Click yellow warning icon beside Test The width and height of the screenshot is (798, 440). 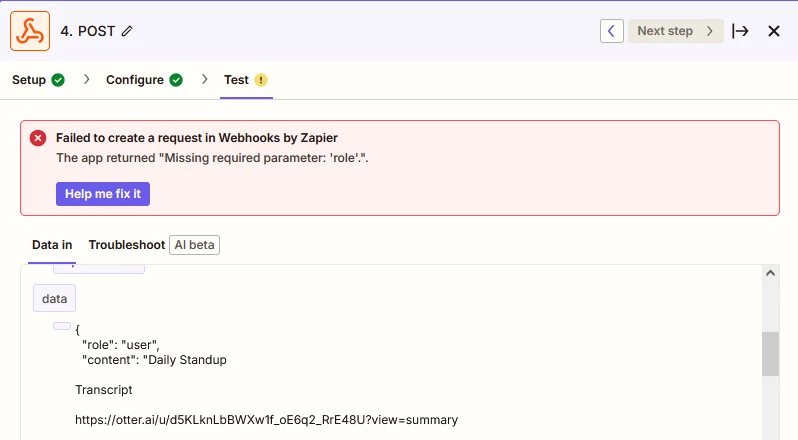click(x=261, y=80)
